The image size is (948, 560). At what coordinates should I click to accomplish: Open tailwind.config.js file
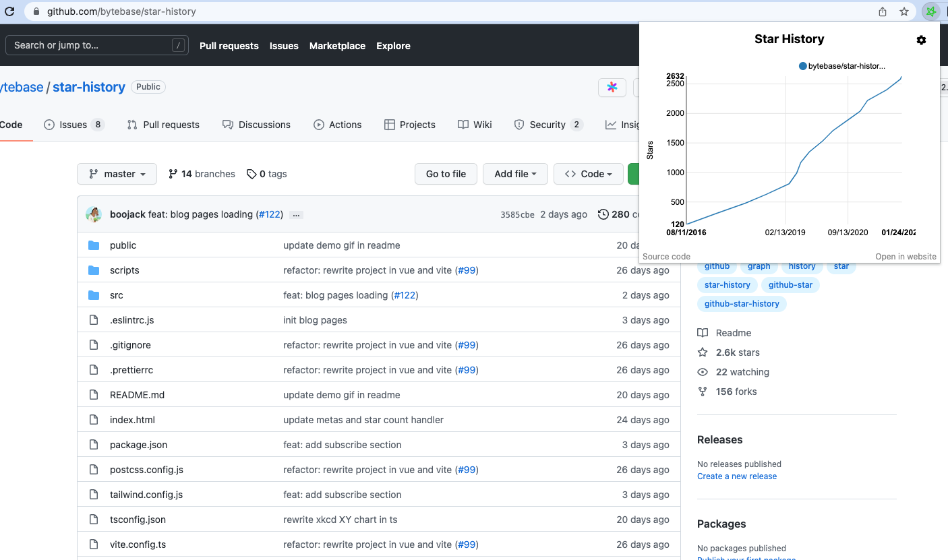click(x=146, y=495)
